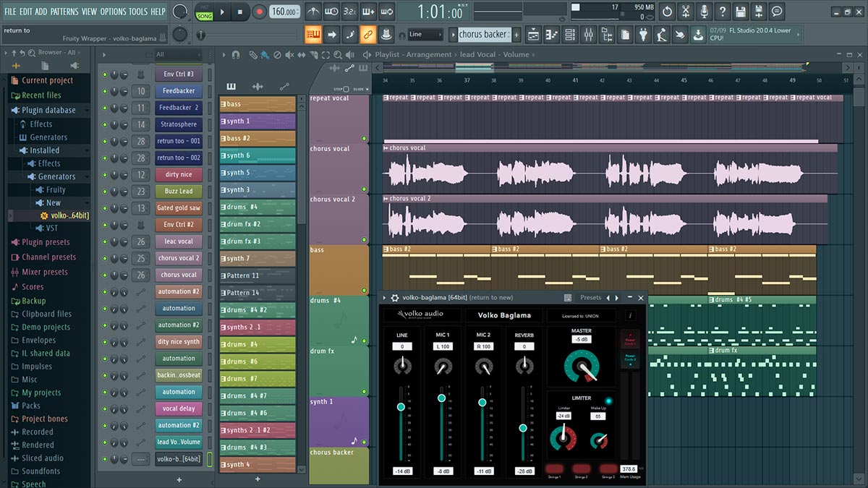Click the microphone audio recording icon
The height and width of the screenshot is (488, 868).
click(x=704, y=12)
